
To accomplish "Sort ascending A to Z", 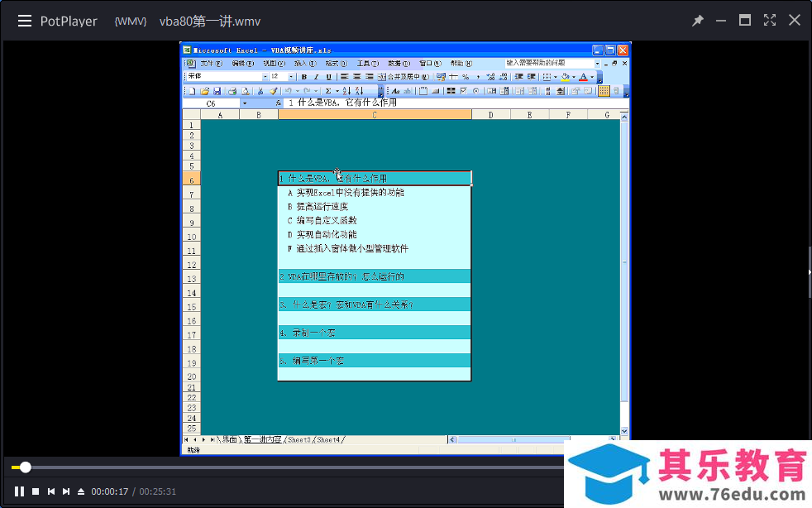I will (x=347, y=91).
